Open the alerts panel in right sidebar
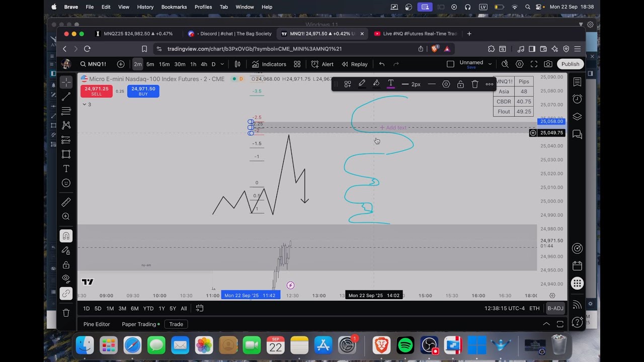This screenshot has height=362, width=644. tap(577, 99)
